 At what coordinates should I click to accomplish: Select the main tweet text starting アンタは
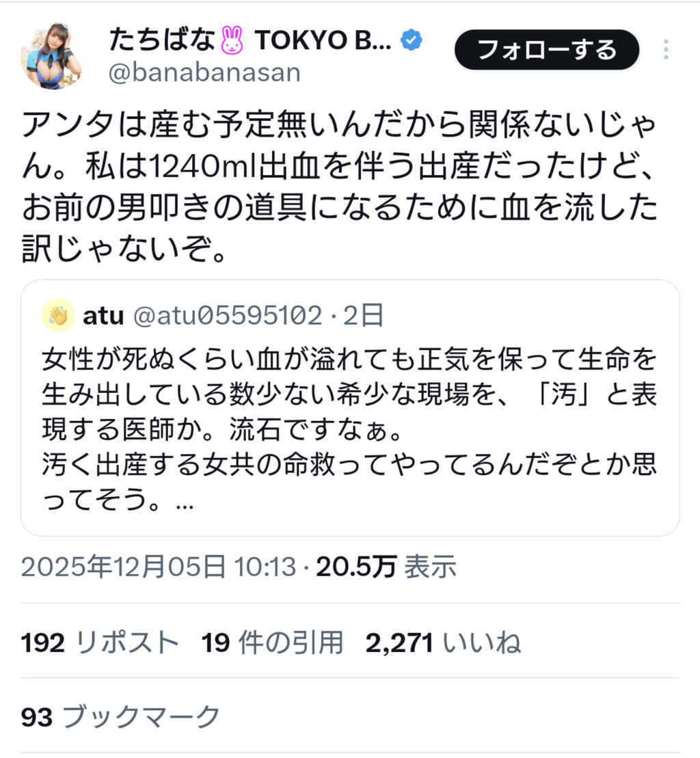(x=339, y=187)
